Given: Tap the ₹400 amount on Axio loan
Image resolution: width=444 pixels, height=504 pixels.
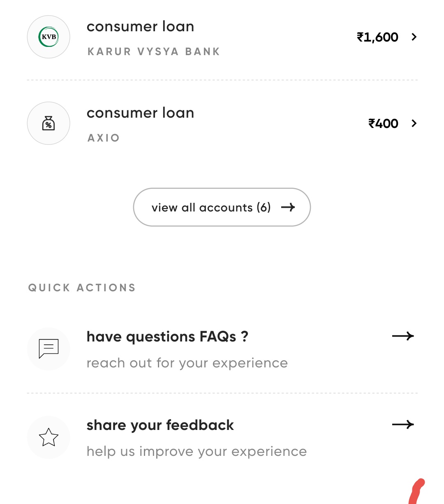Looking at the screenshot, I should point(383,124).
